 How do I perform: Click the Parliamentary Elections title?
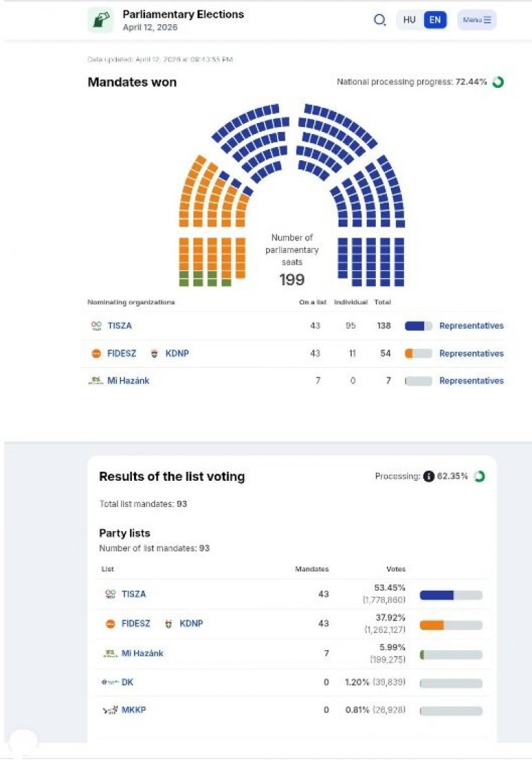click(x=183, y=15)
